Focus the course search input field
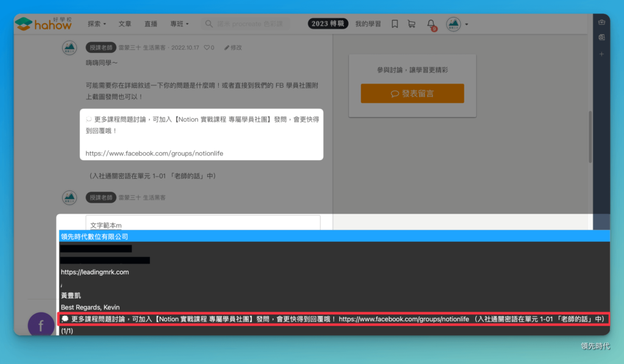The image size is (624, 364). 246,24
